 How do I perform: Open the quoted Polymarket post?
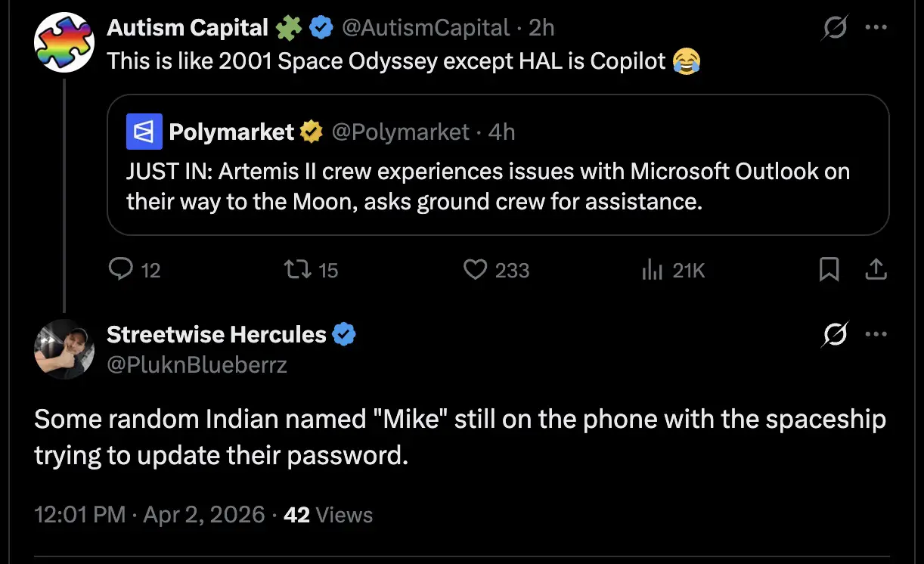[x=498, y=185]
